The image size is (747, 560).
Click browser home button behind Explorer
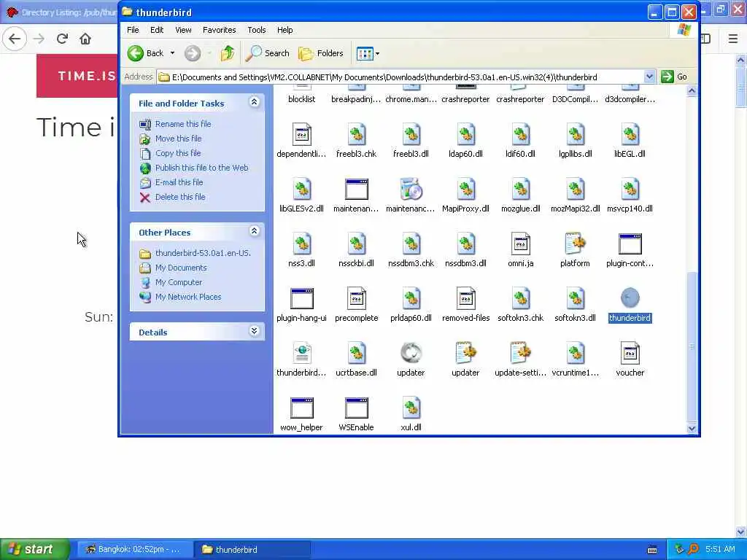tap(85, 39)
